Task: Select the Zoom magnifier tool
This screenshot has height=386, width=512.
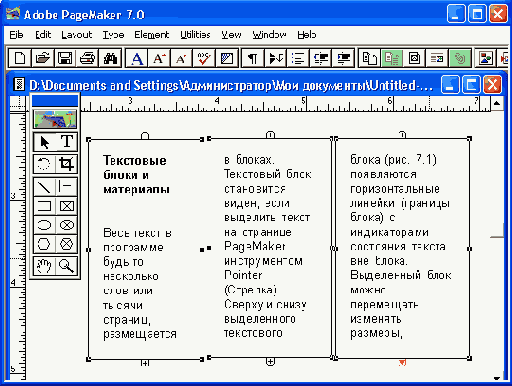Action: click(x=67, y=266)
